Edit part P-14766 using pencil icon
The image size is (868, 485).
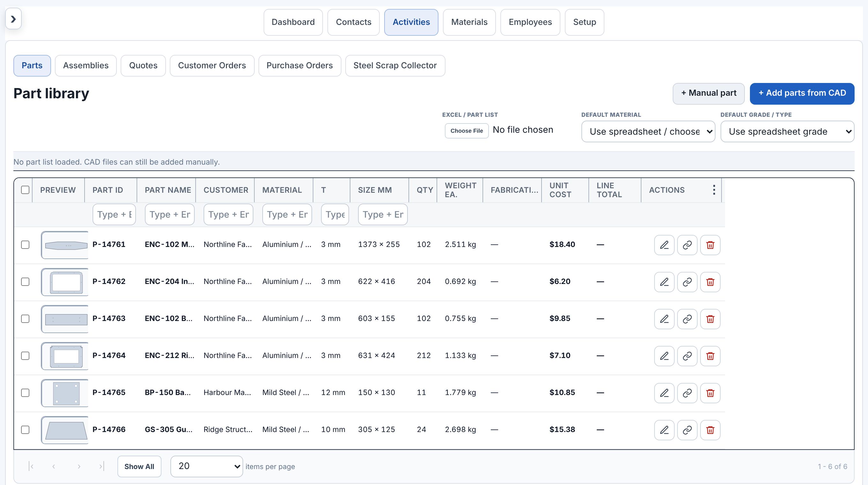(664, 430)
